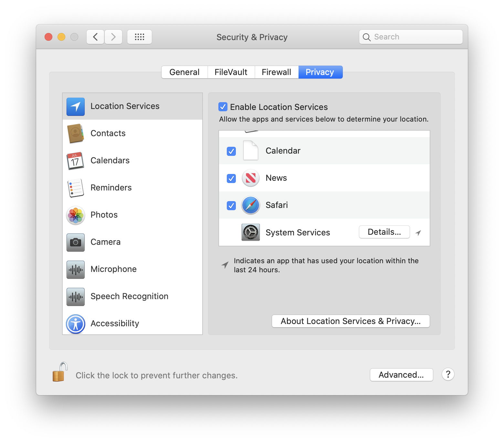504x443 pixels.
Task: Switch to the General tab
Action: (x=184, y=72)
